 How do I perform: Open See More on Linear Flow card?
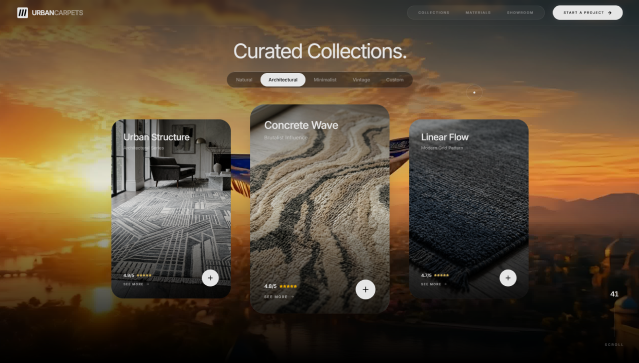click(434, 284)
